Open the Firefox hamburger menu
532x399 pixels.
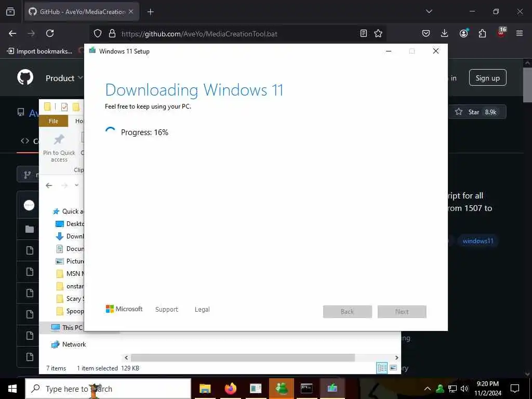(520, 33)
